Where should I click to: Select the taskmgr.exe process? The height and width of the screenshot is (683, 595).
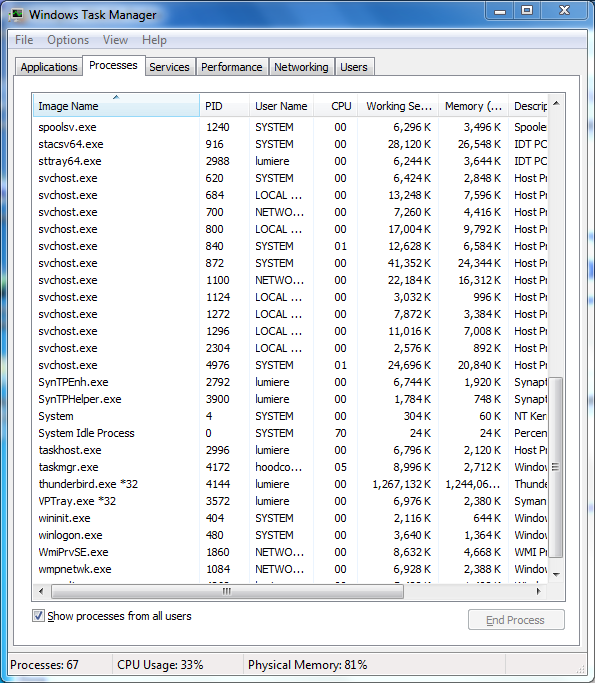[x=290, y=467]
